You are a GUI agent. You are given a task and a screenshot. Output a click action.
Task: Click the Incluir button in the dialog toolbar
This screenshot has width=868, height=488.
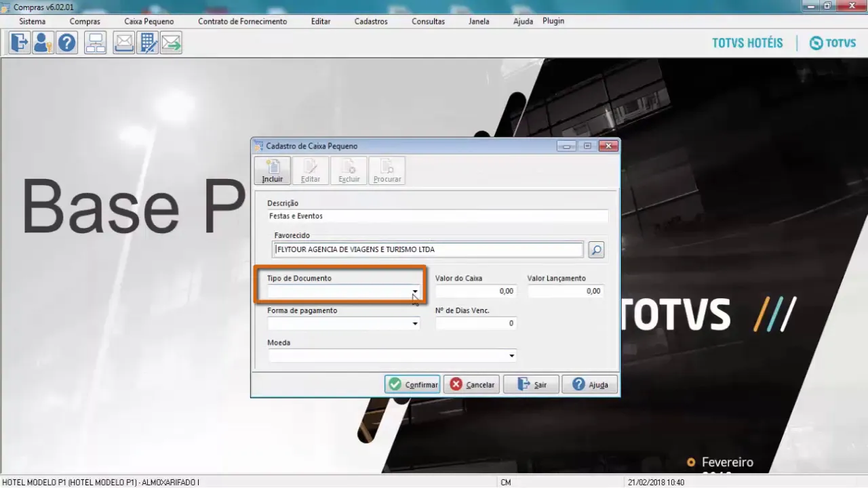pos(273,171)
